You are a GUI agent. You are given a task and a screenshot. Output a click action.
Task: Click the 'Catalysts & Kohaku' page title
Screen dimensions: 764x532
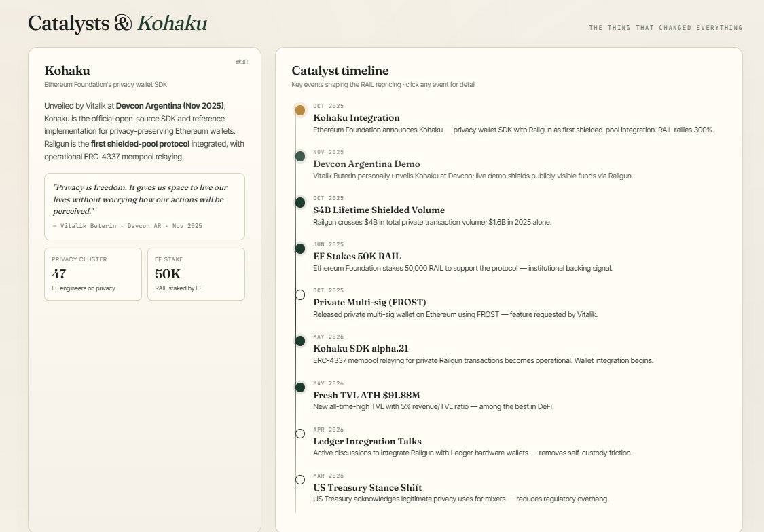point(117,23)
